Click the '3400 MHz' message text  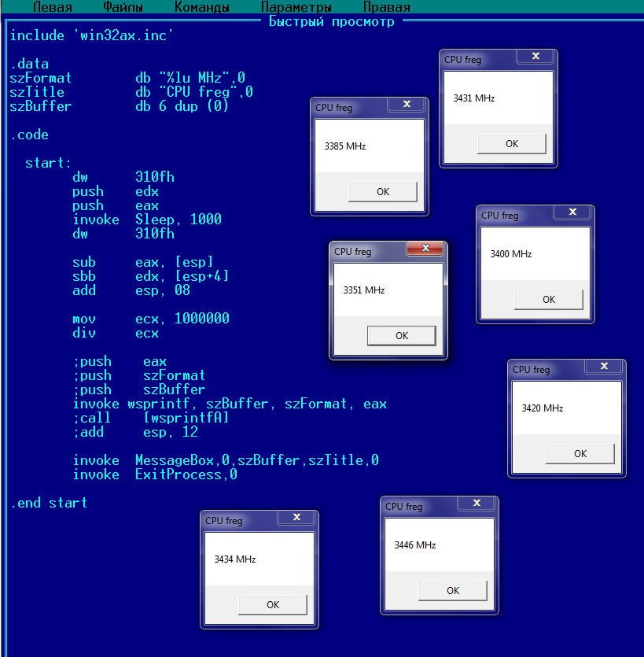511,254
